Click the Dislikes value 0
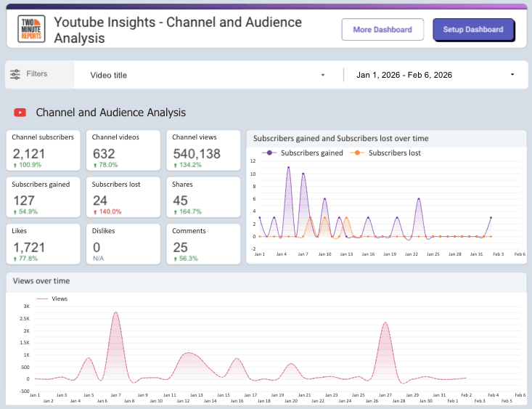The width and height of the screenshot is (532, 409). [97, 247]
